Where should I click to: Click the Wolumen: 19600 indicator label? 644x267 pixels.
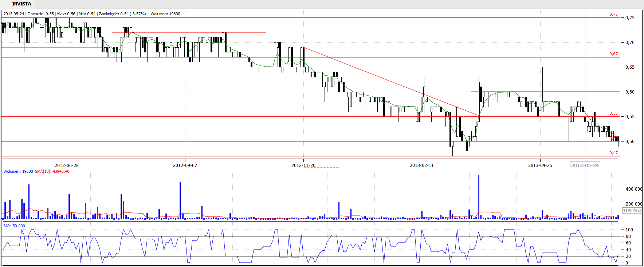[18, 171]
